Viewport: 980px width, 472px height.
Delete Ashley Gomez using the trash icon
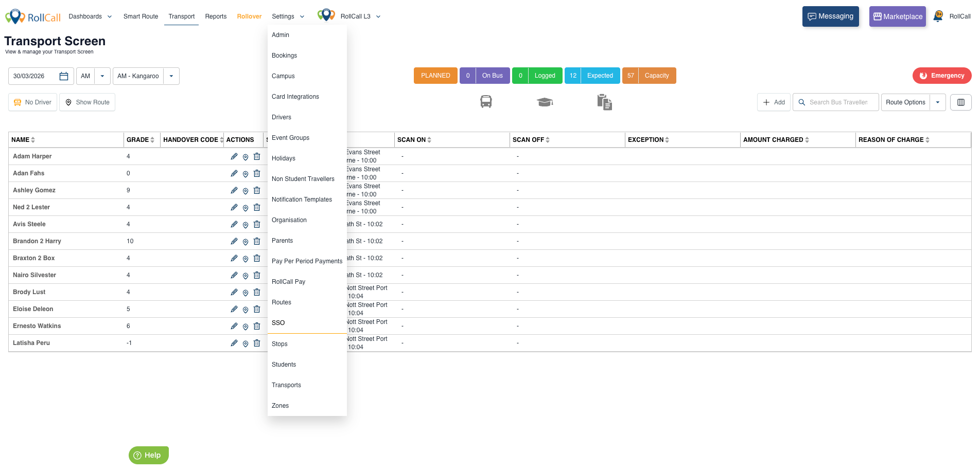pyautogui.click(x=257, y=190)
